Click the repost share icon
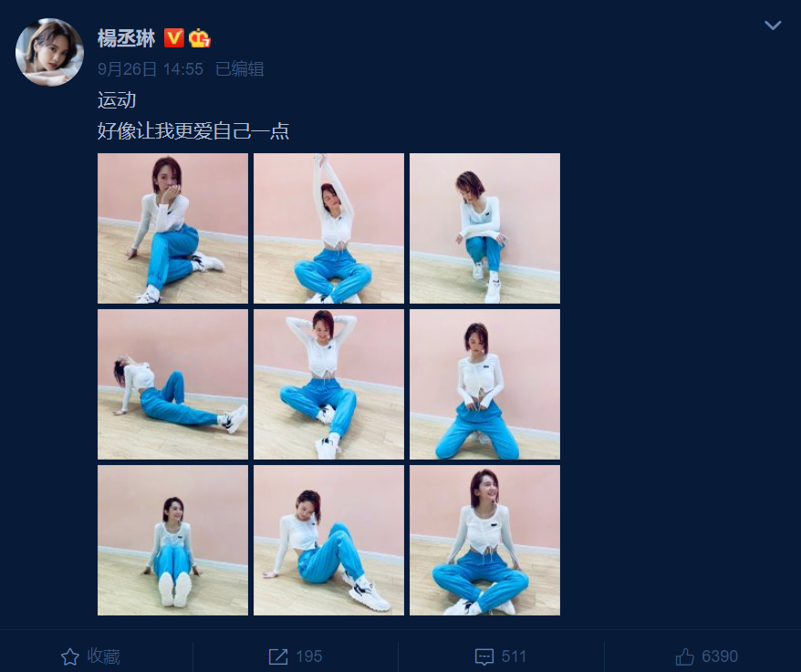The width and height of the screenshot is (801, 672). pos(278,656)
